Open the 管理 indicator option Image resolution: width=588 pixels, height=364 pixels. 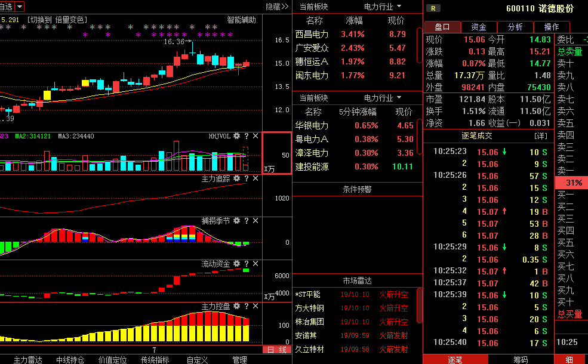point(239,360)
